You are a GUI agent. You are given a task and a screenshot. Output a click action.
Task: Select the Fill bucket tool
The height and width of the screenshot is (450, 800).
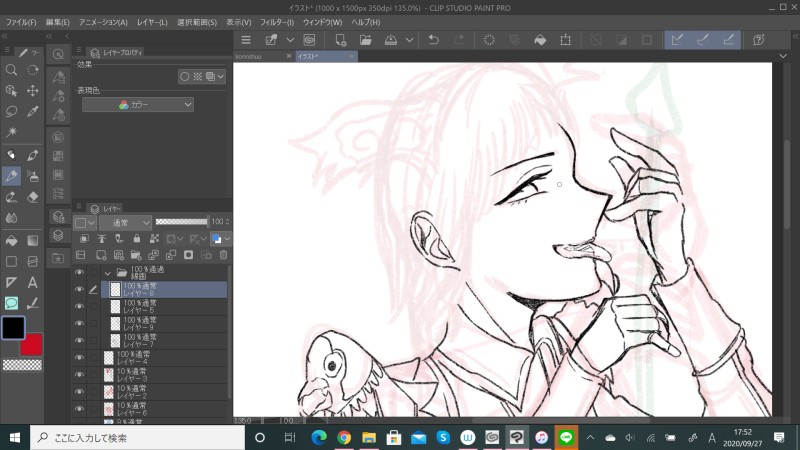click(11, 240)
